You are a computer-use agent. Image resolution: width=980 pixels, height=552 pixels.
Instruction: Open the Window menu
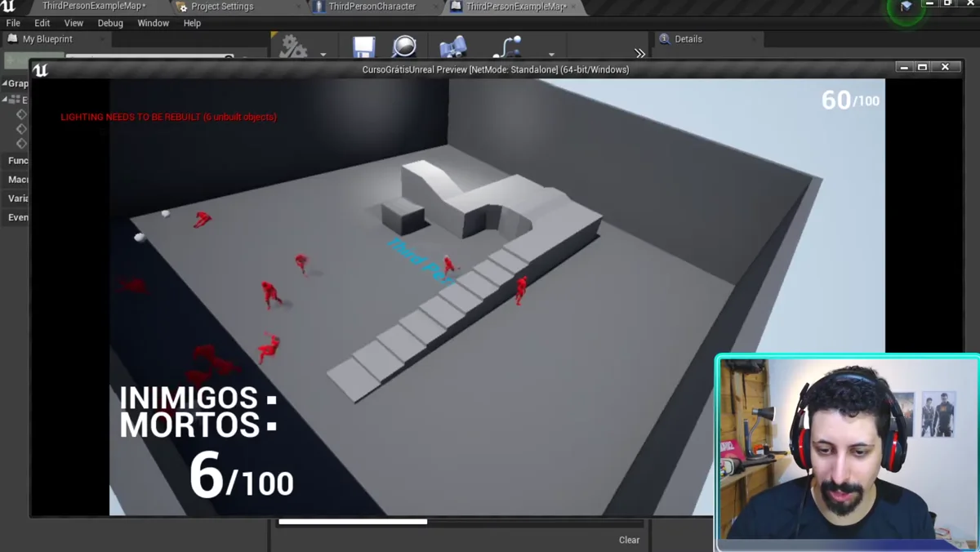pos(153,23)
